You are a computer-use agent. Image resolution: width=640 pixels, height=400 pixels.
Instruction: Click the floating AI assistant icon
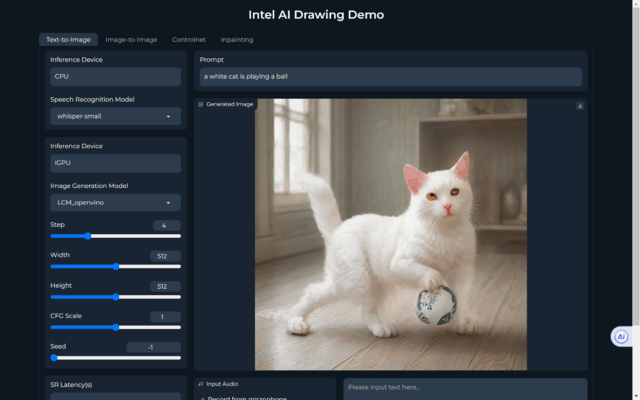click(x=621, y=337)
